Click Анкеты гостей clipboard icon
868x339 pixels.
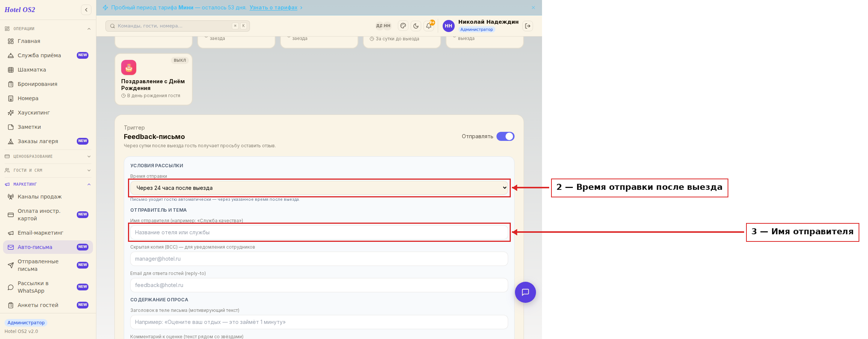[x=11, y=305]
